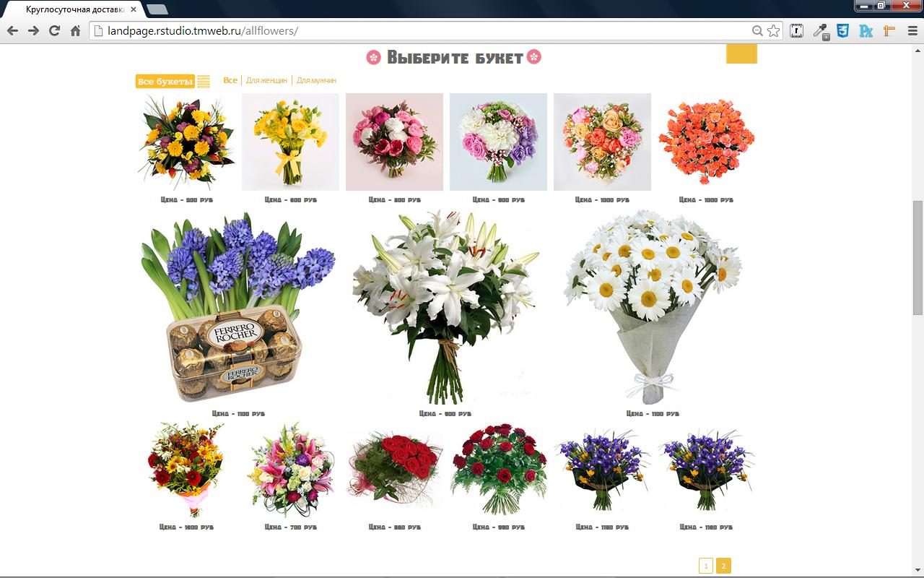Click the page info icon before the URL
924x578 pixels.
pos(99,31)
